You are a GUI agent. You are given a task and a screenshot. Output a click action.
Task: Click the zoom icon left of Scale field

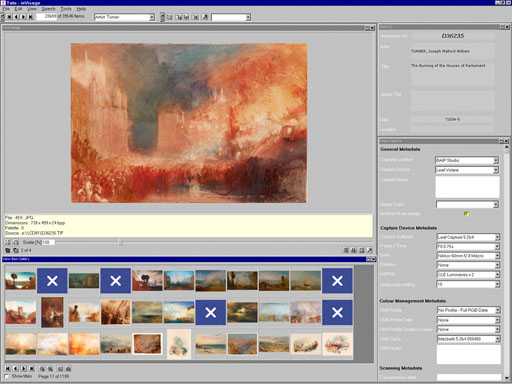(x=8, y=242)
